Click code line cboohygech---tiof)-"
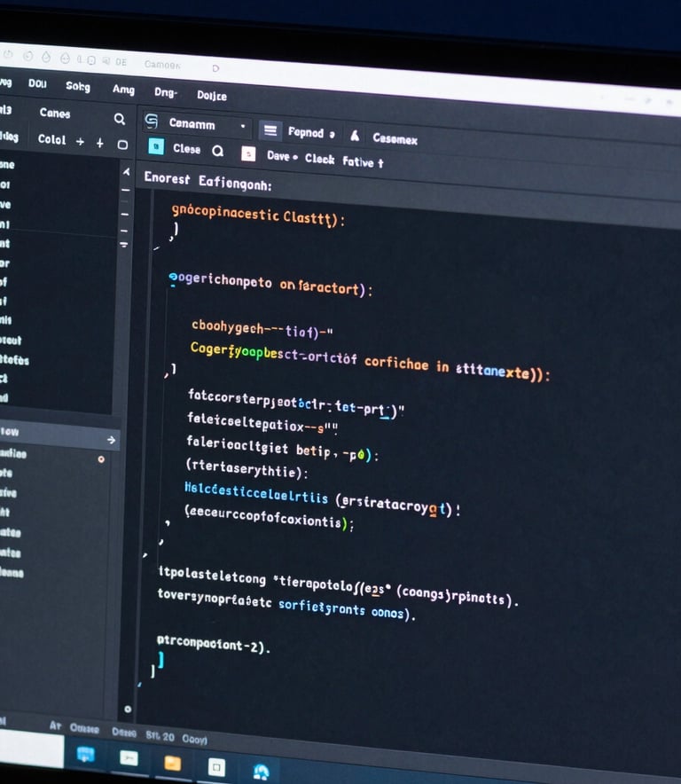This screenshot has height=784, width=681. click(262, 328)
